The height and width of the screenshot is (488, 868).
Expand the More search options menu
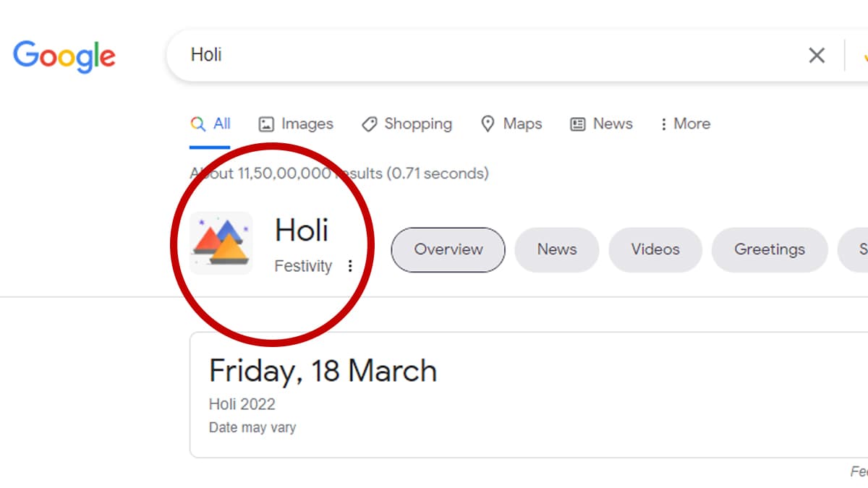pos(685,124)
